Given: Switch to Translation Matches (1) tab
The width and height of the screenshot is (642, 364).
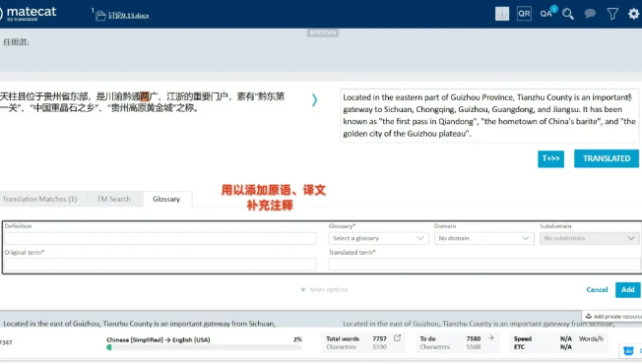Looking at the screenshot, I should pyautogui.click(x=39, y=199).
